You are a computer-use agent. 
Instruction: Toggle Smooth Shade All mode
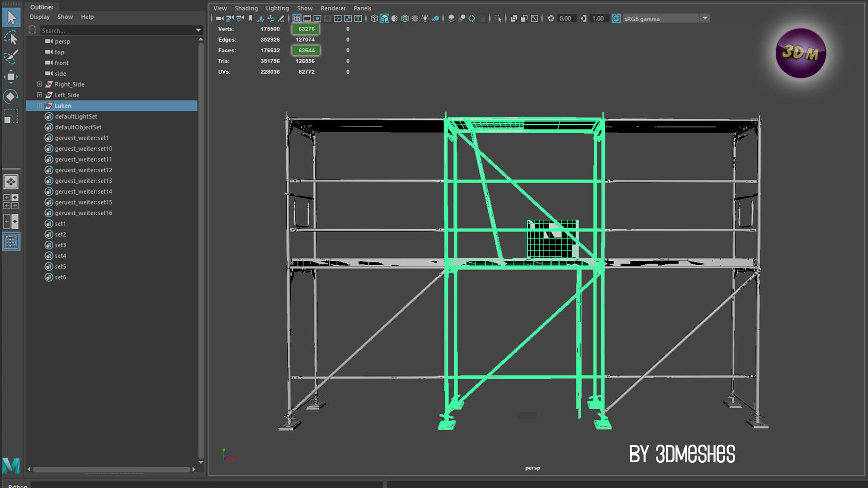click(384, 19)
